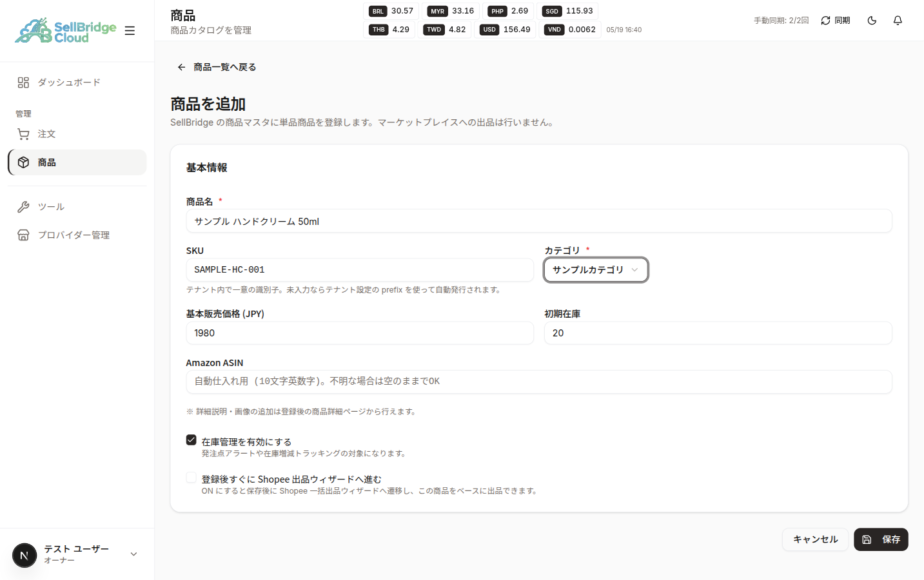Screen dimensions: 924x580
Task: Click the THB 4.29 rate badge
Action: click(x=389, y=30)
